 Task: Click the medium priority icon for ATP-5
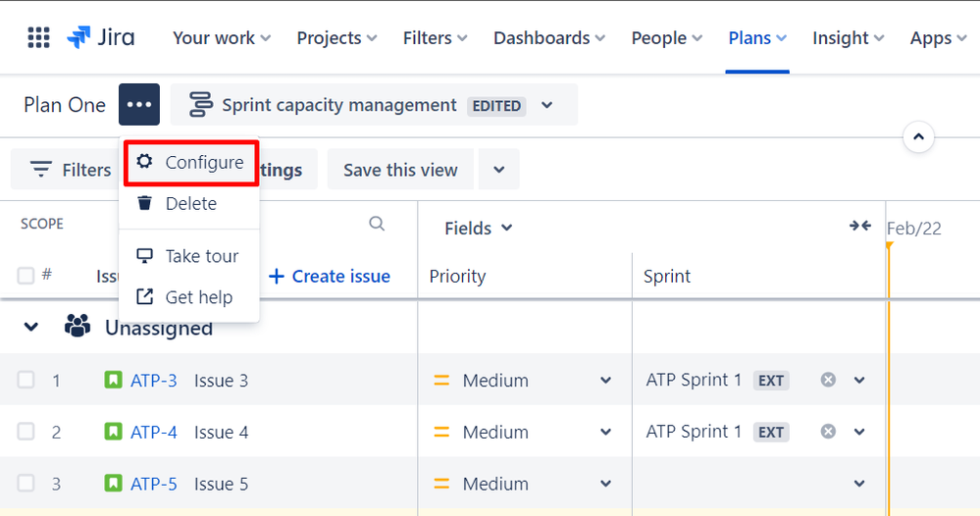[x=441, y=484]
